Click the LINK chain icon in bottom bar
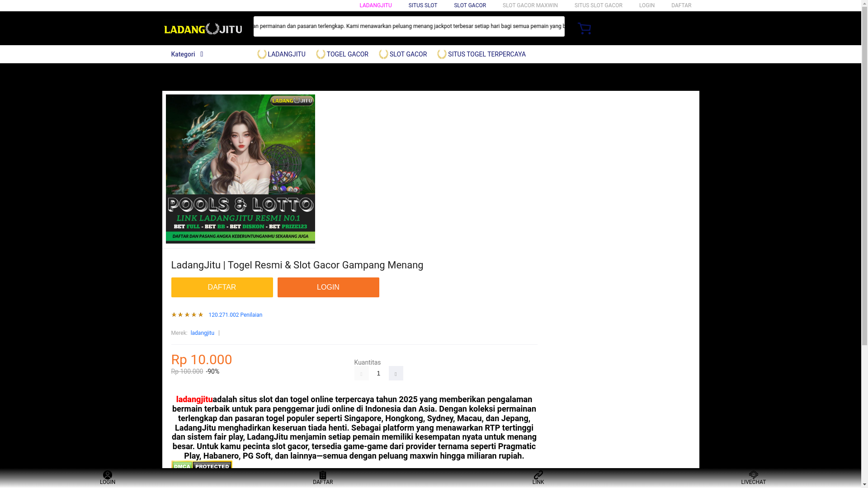Viewport: 868px width, 488px height. pos(538,474)
